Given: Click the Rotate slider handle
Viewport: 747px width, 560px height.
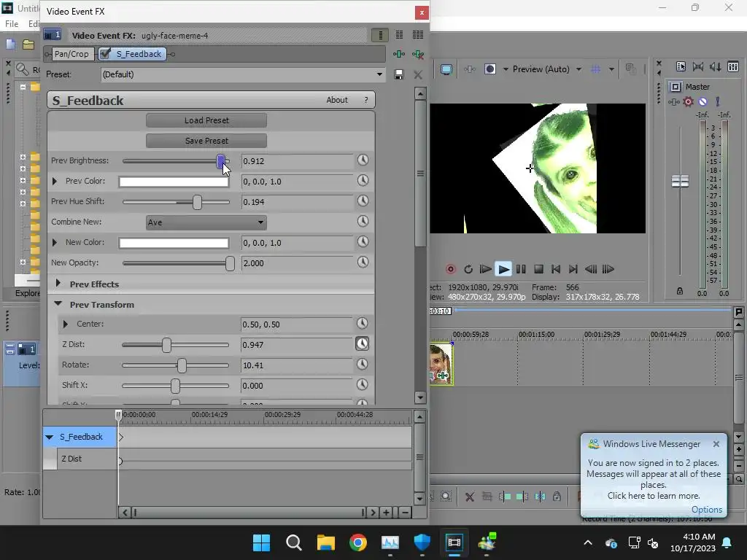Looking at the screenshot, I should point(182,365).
